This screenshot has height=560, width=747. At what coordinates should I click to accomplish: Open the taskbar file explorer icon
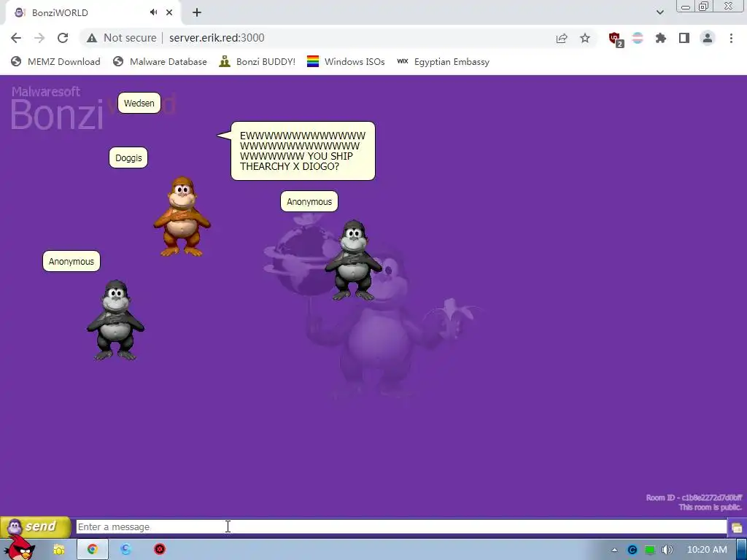(59, 550)
